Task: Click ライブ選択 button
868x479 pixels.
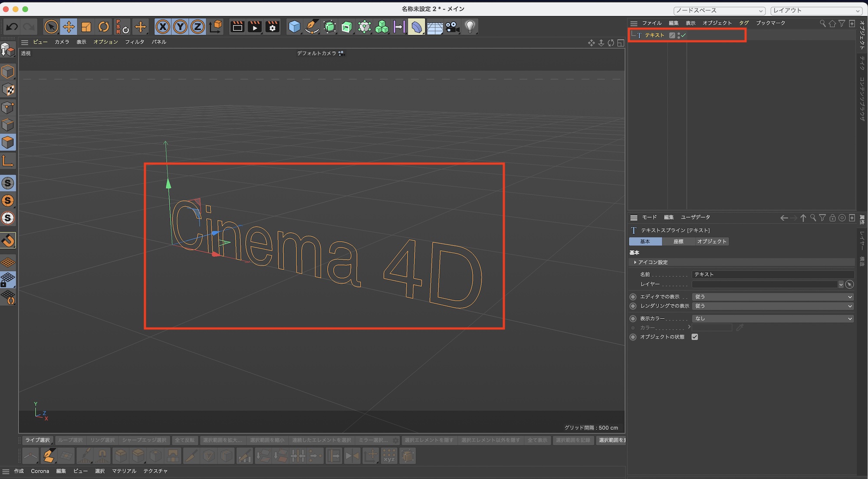Action: [x=38, y=440]
